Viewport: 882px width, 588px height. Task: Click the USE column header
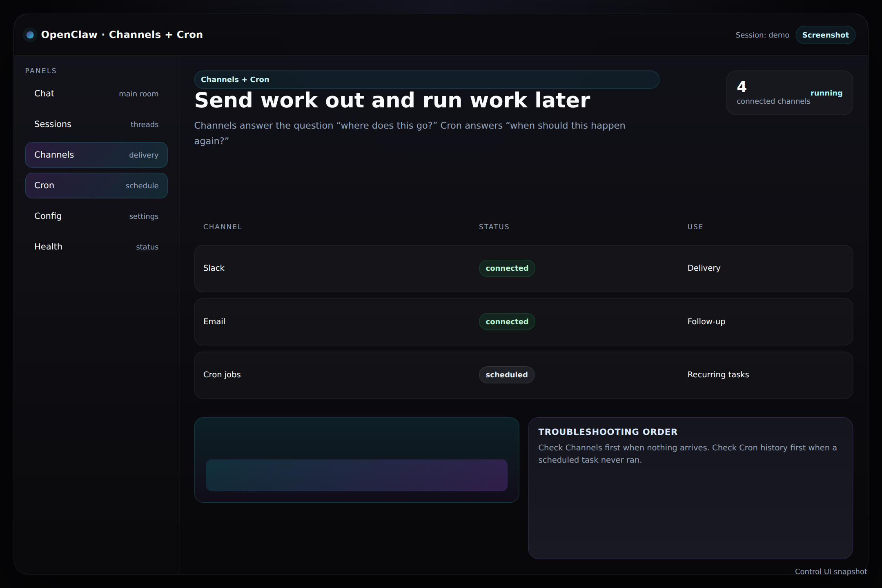(695, 227)
